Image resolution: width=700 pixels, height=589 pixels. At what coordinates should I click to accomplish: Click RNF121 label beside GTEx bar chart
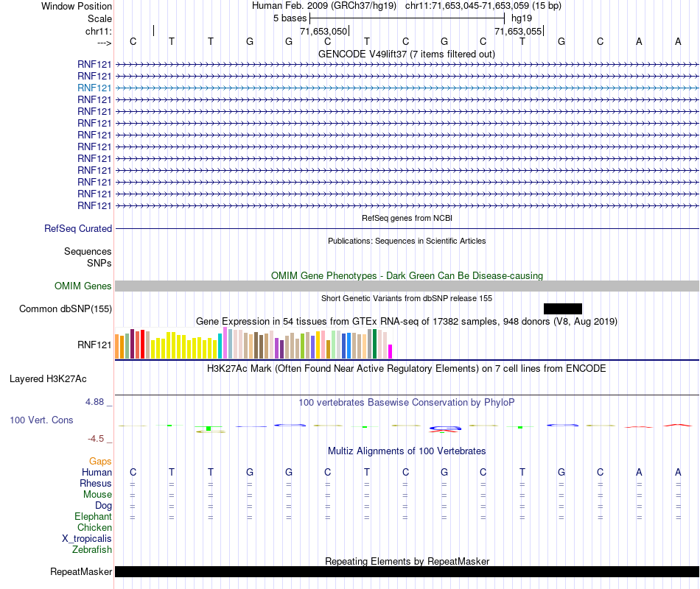[94, 345]
